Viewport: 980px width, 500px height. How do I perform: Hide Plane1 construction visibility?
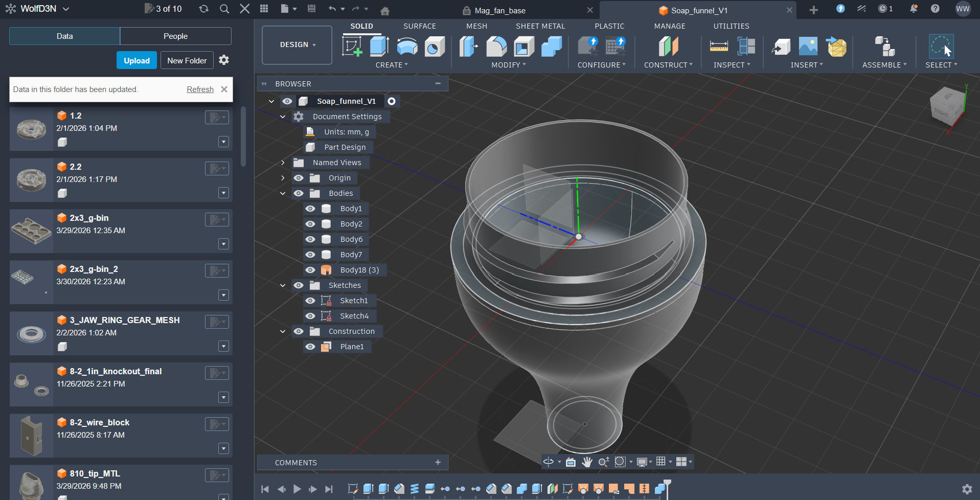(x=310, y=347)
